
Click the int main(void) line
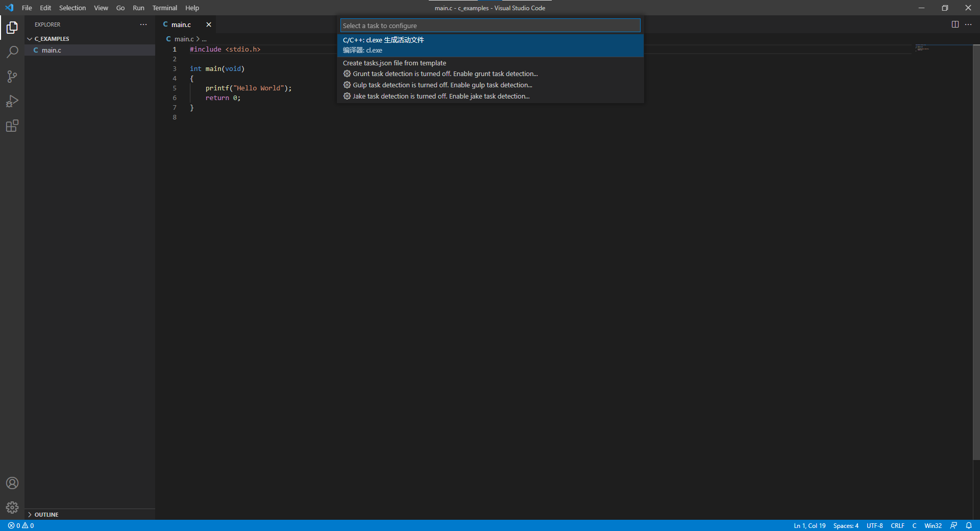[x=217, y=69]
